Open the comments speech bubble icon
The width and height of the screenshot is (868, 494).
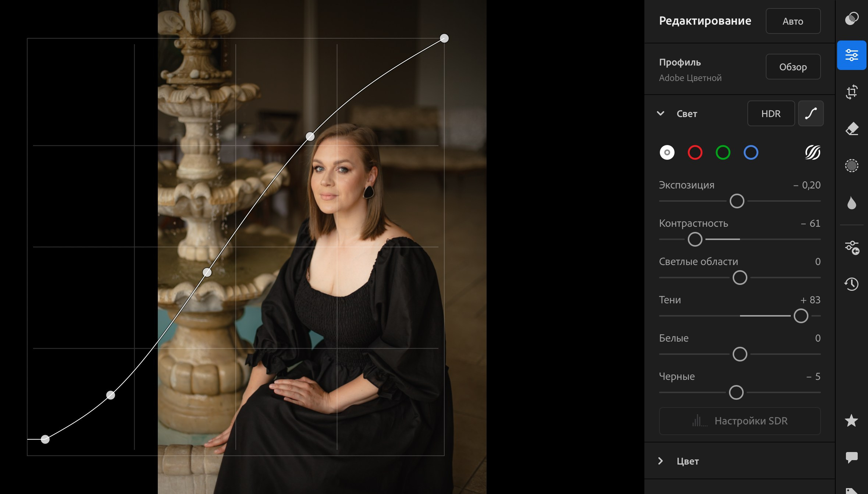851,458
